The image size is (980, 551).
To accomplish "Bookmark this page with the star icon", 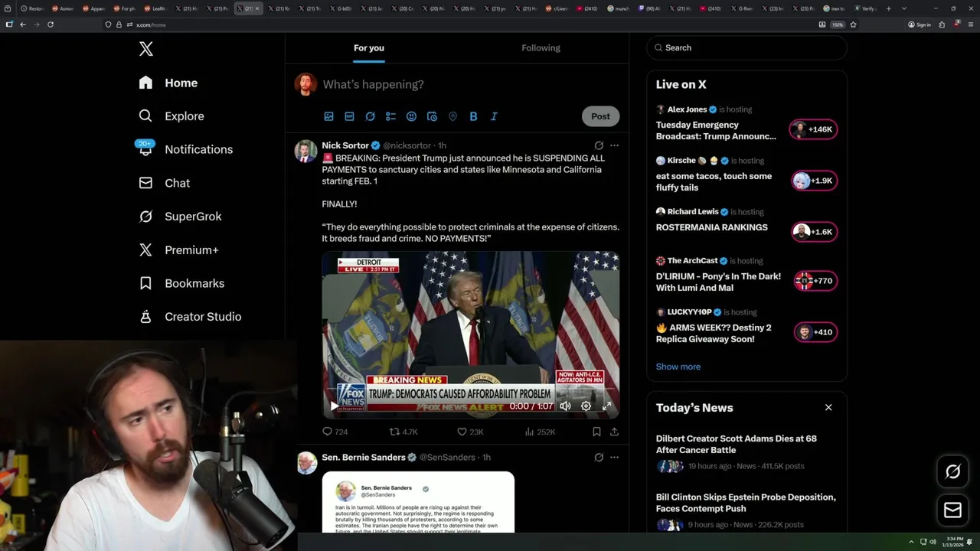I will (x=853, y=24).
